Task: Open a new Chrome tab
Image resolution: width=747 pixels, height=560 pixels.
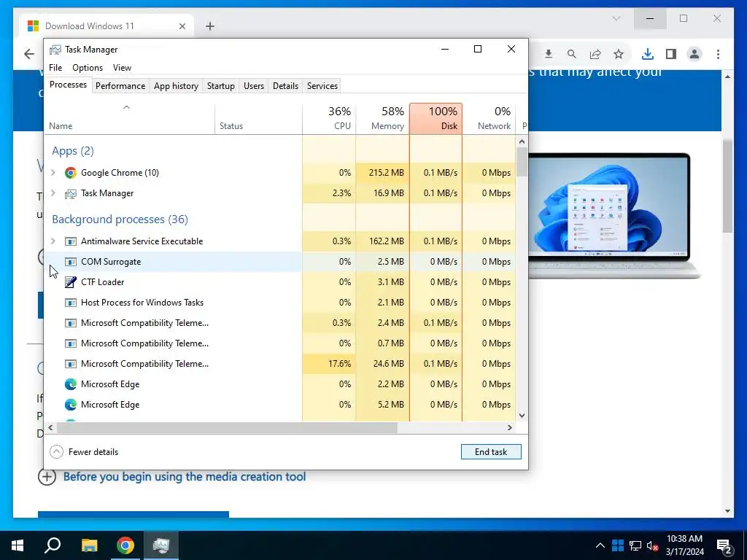Action: coord(210,26)
